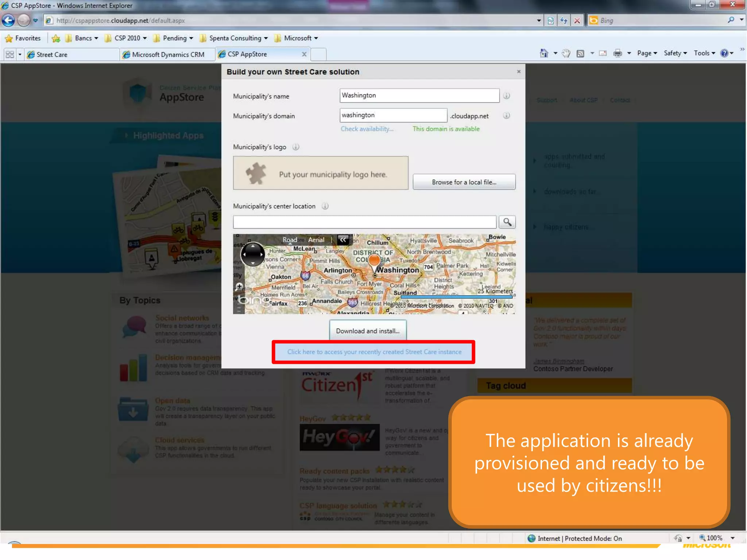Click the Municipality's domain text field
The height and width of the screenshot is (560, 747).
pyautogui.click(x=393, y=115)
